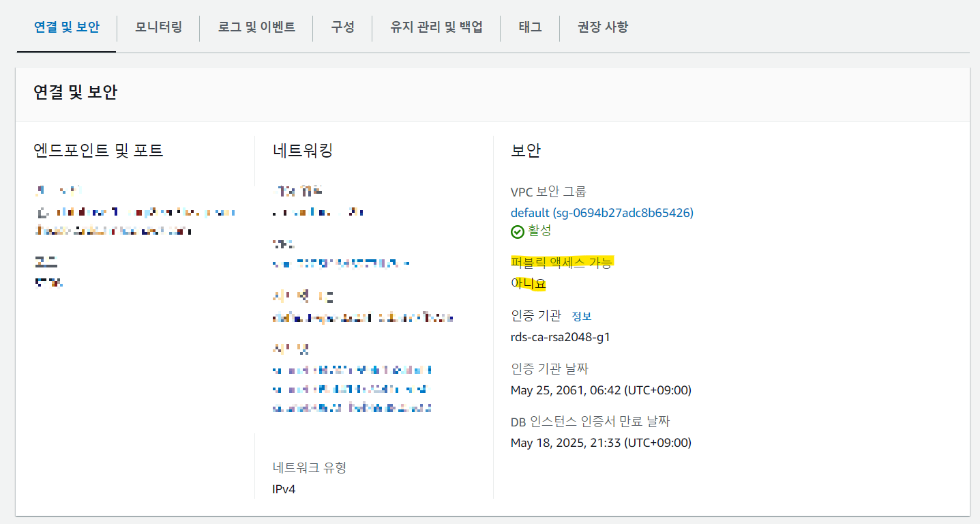Image resolution: width=980 pixels, height=524 pixels.
Task: Click the 활성 status text
Action: click(539, 231)
